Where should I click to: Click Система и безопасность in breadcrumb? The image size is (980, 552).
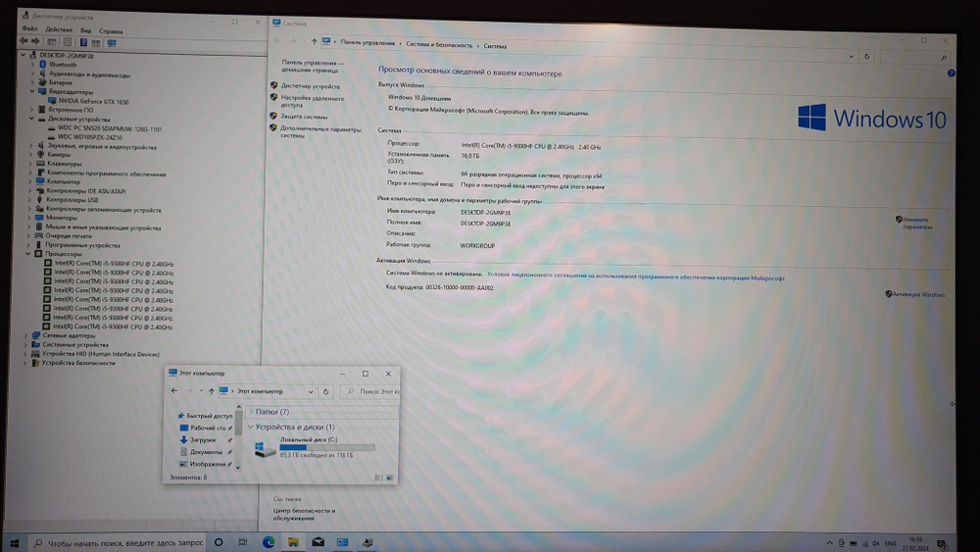point(439,44)
